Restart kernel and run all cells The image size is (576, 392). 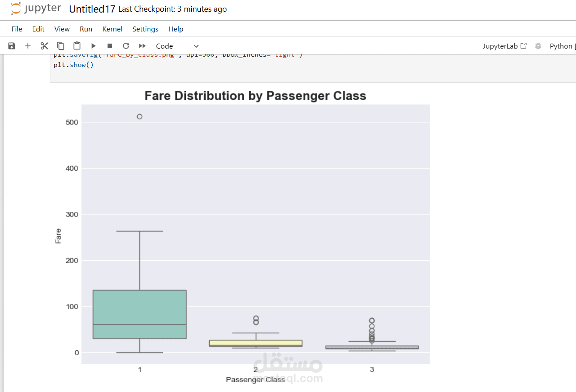[x=142, y=46]
